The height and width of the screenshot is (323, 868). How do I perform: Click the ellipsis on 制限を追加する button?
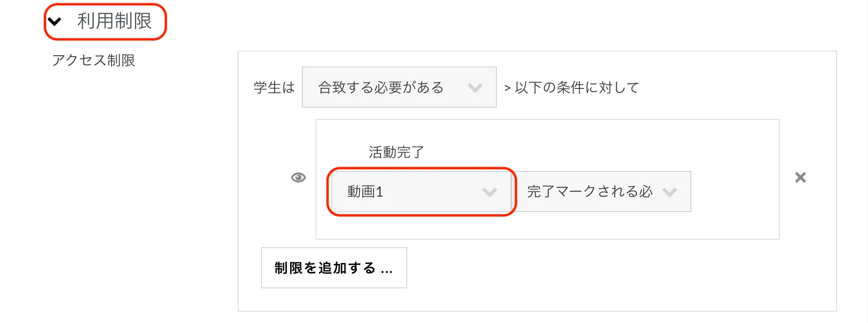tap(387, 269)
